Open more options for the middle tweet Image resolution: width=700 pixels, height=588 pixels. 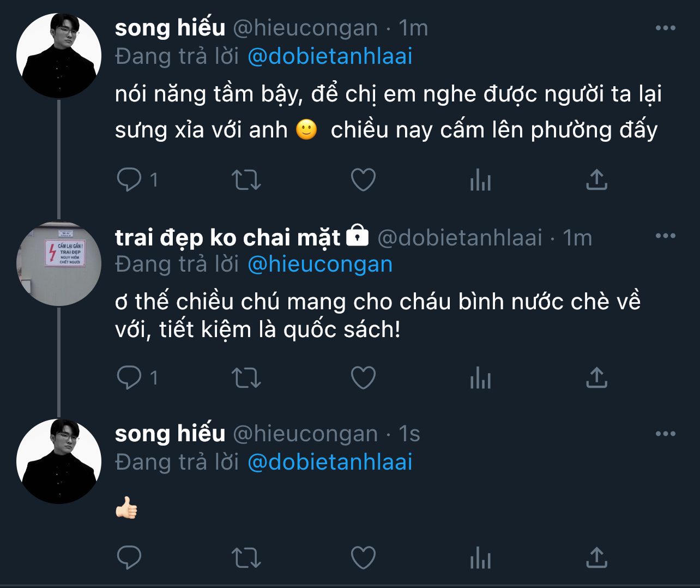pyautogui.click(x=665, y=236)
